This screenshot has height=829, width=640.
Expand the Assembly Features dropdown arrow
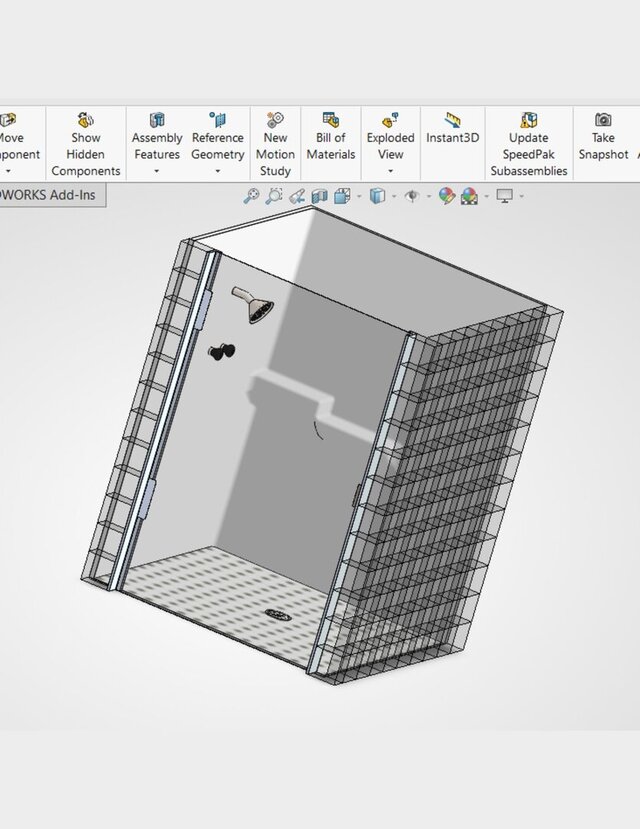tap(157, 172)
